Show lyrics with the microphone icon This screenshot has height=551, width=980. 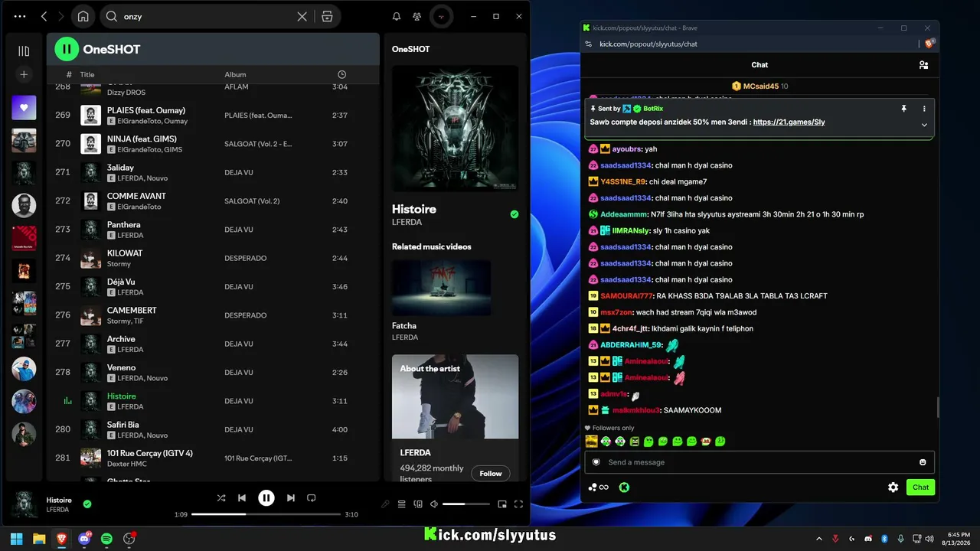385,504
